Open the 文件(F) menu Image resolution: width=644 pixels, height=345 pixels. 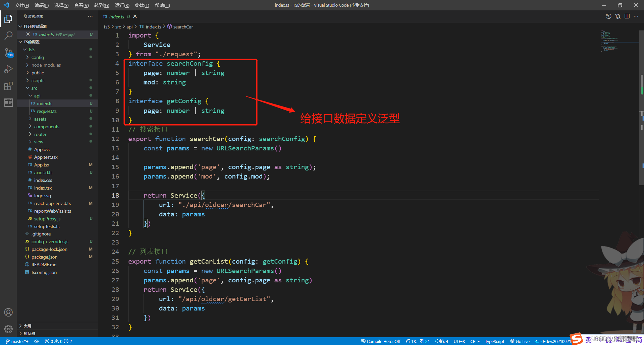point(22,5)
